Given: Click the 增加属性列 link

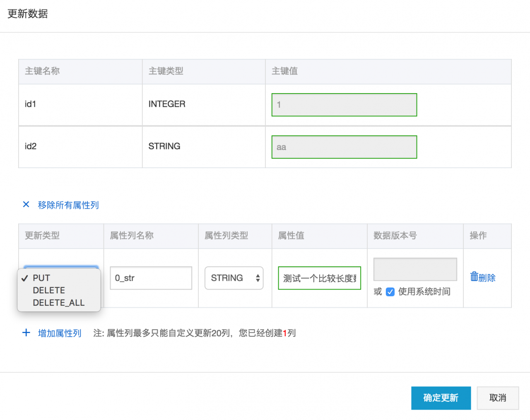Looking at the screenshot, I should 60,333.
